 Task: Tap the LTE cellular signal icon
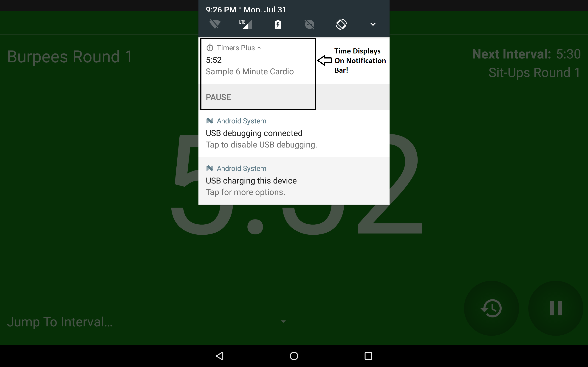[x=246, y=24]
